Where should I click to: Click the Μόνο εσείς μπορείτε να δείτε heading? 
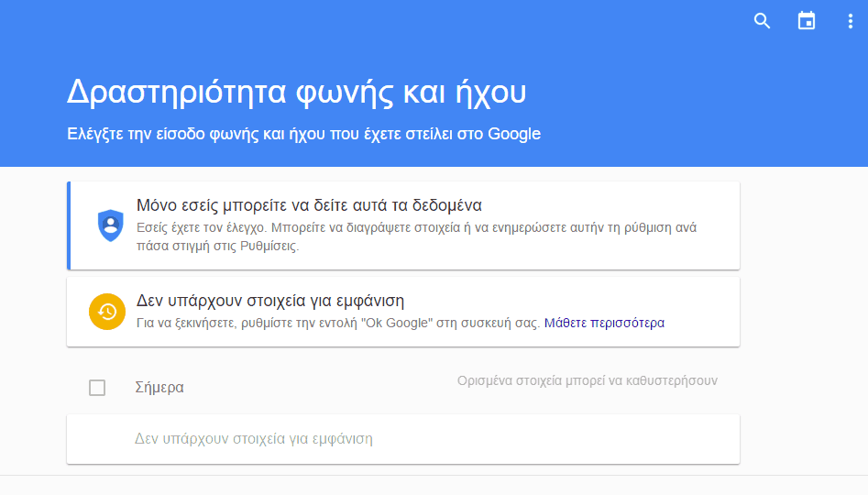(309, 205)
